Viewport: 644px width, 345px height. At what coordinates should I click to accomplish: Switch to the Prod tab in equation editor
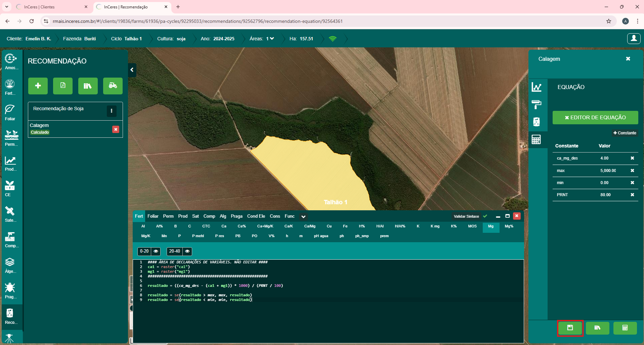[183, 216]
